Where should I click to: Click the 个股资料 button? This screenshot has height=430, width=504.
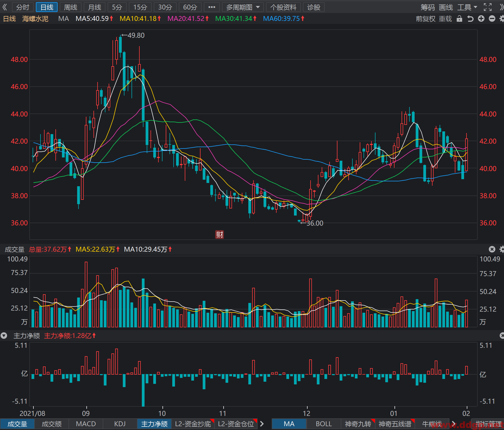(283, 7)
